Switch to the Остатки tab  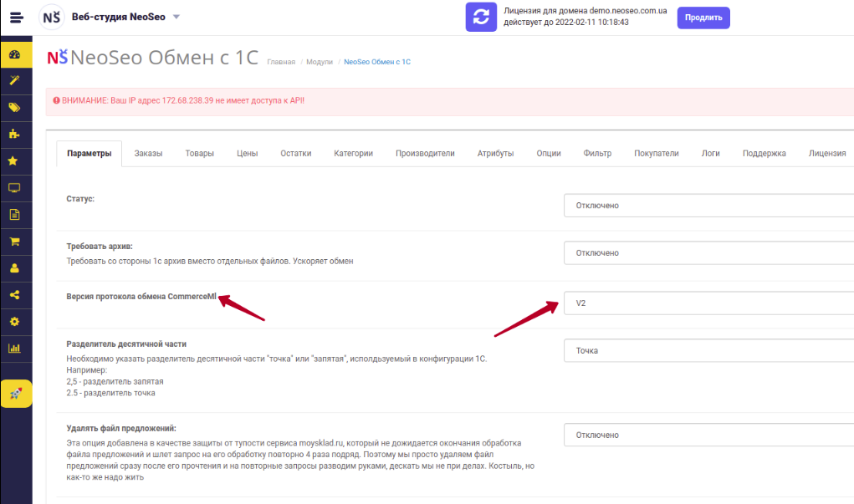pos(296,154)
